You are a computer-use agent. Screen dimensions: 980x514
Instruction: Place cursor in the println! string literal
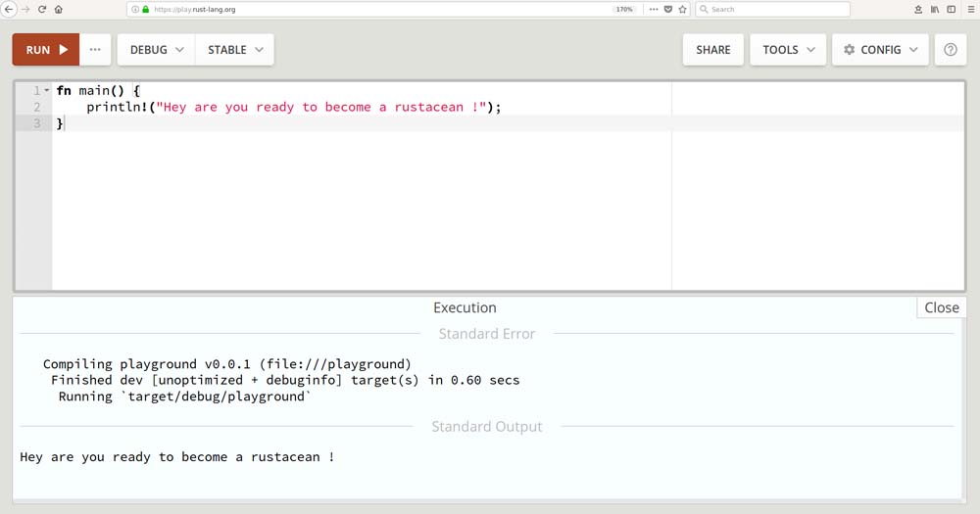[x=321, y=107]
